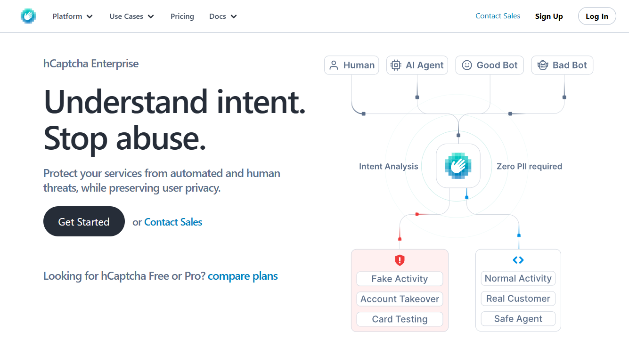Click Sign Up in the header

549,16
